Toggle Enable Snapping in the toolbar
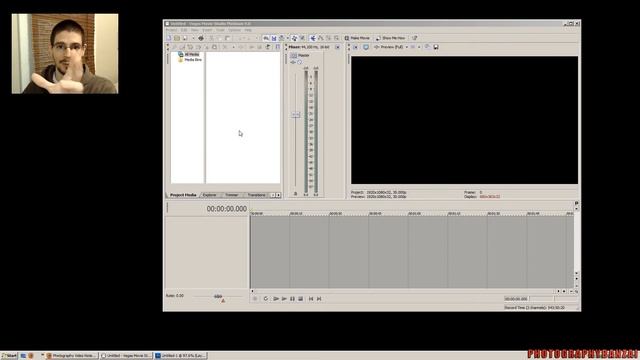This screenshot has height=360, width=640. pos(266,38)
